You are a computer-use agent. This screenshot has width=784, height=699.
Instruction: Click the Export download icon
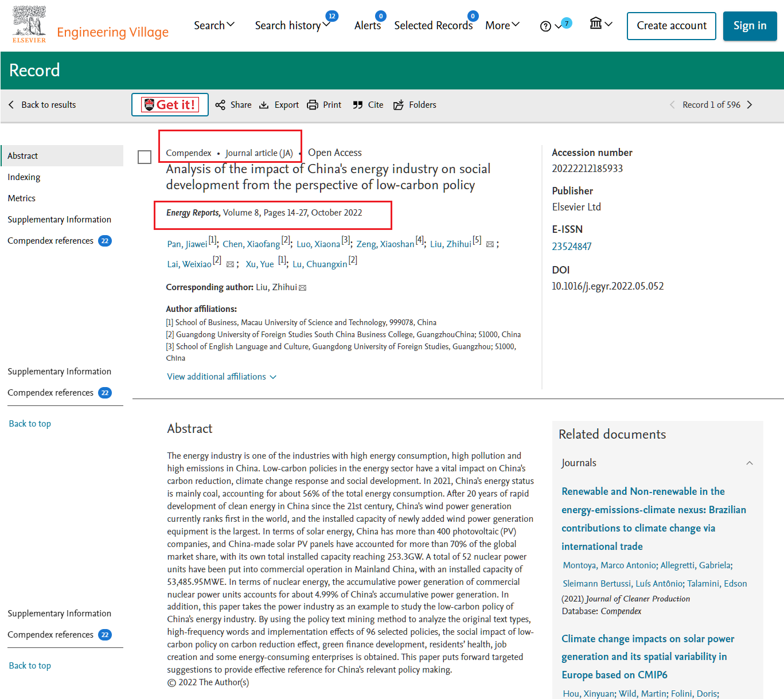(x=264, y=105)
